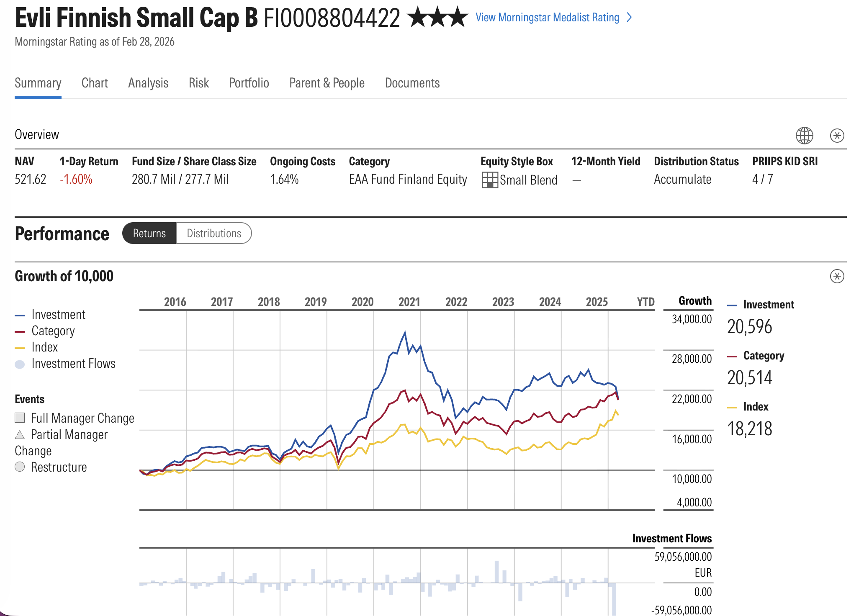Viewport: 864px width, 616px height.
Task: Click the Full Manager Change square icon
Action: point(20,418)
